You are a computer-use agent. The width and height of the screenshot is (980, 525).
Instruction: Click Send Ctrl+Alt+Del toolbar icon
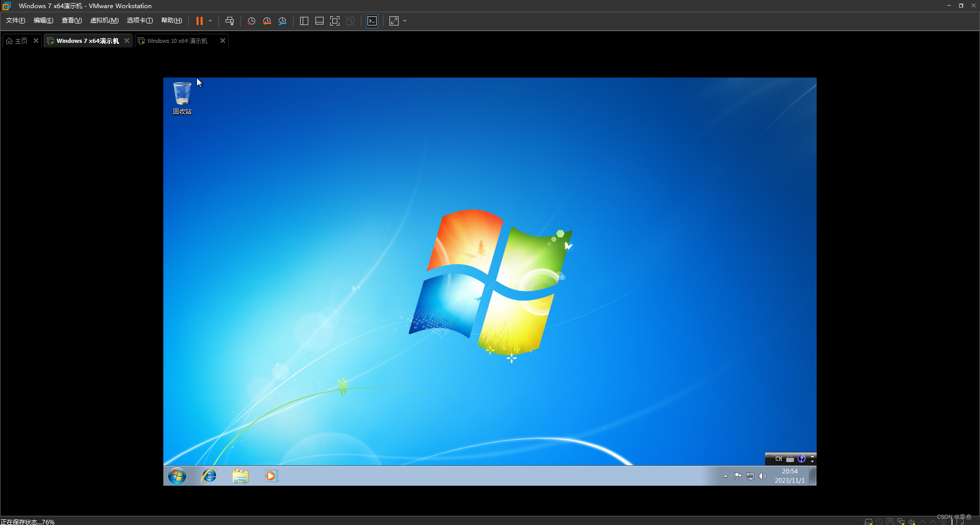point(230,21)
